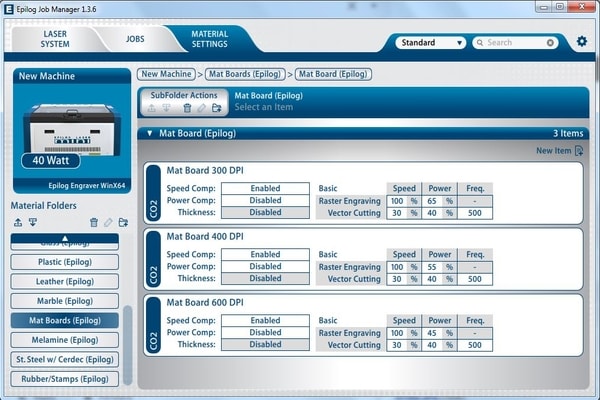
Task: Toggle Power Comp for Mat Board 300 DPI
Action: coord(265,200)
